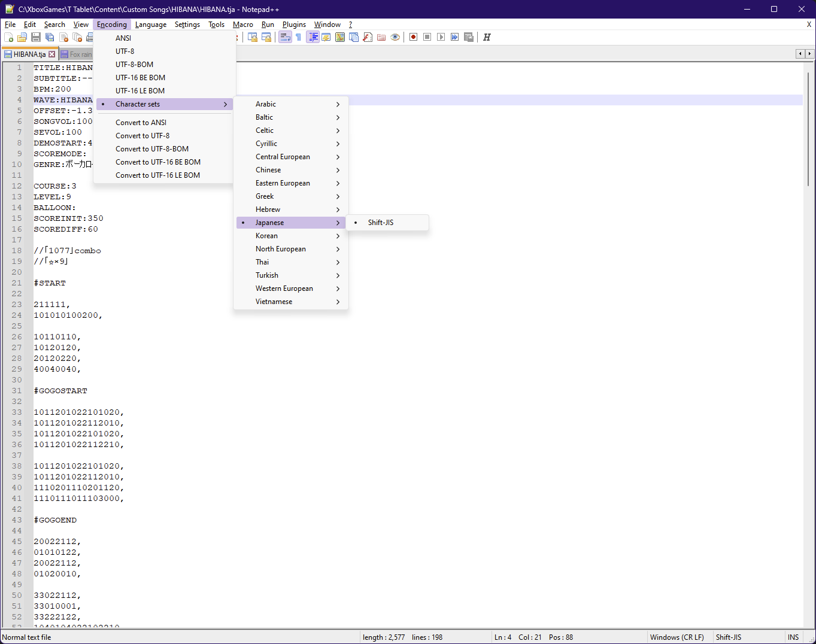
Task: Choose Convert to ANSI
Action: tap(165, 123)
